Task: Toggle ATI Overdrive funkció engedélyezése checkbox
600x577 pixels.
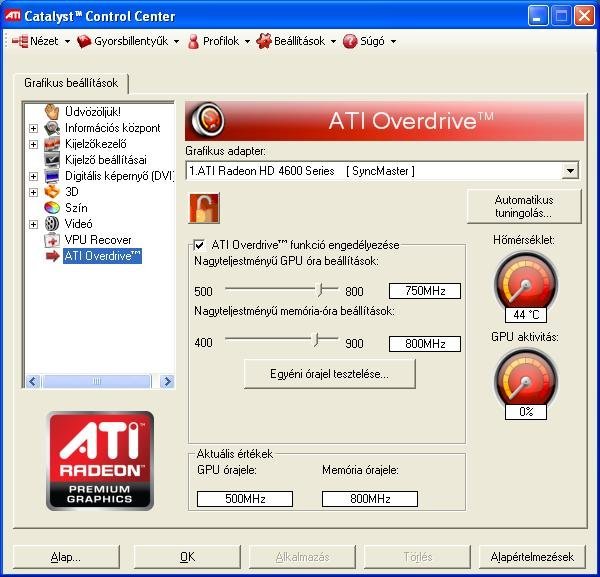Action: pos(199,245)
